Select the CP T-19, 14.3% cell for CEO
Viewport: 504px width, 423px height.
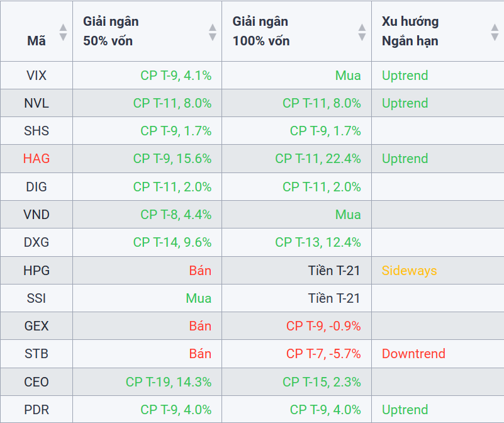169,381
